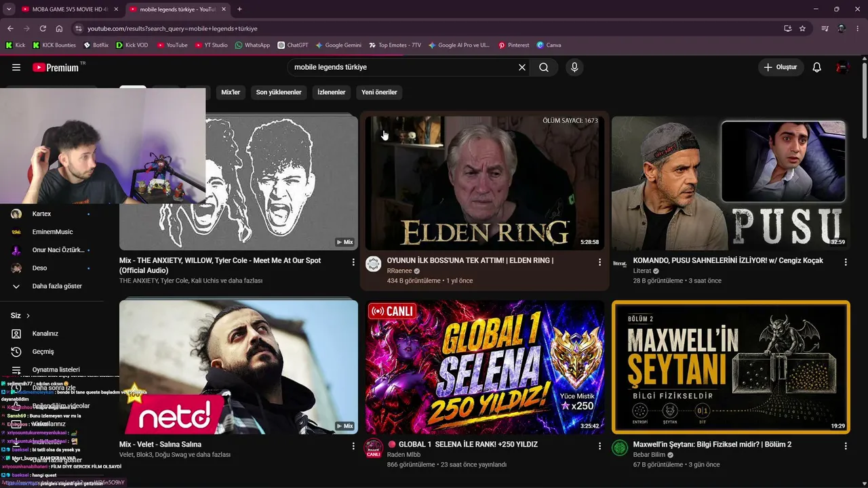Open the tab search dropdown arrow
The height and width of the screenshot is (488, 868).
point(9,9)
